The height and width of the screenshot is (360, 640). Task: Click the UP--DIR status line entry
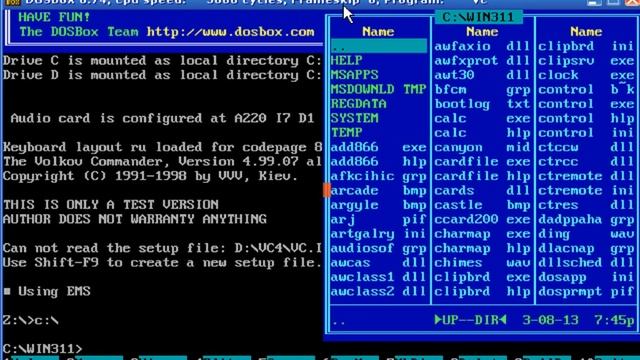[470, 320]
